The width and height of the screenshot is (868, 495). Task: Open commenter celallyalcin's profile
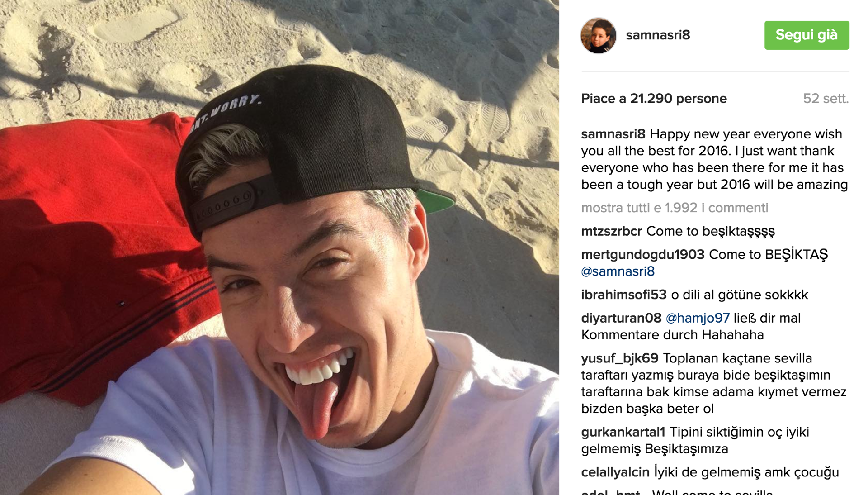pyautogui.click(x=615, y=472)
